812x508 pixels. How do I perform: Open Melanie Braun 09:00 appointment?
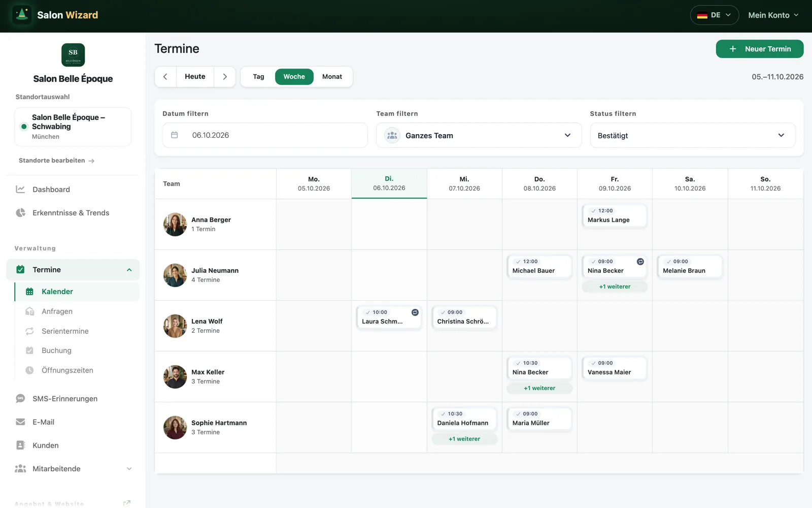pyautogui.click(x=690, y=267)
